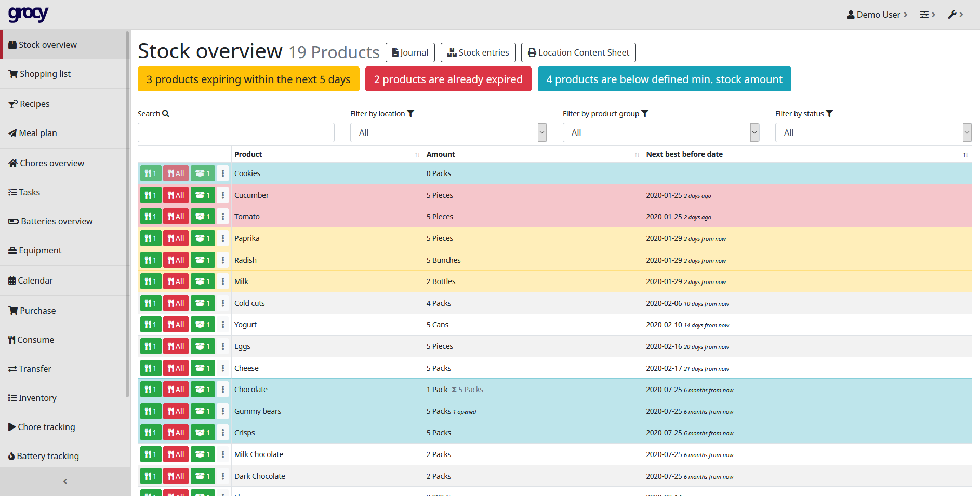The image size is (980, 496).
Task: Open the Journal button
Action: (410, 52)
